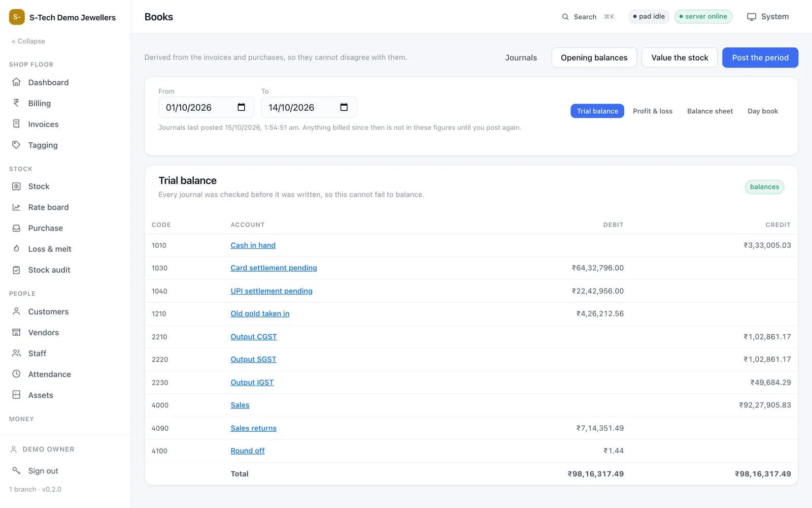Open the Invoices document icon

[16, 123]
